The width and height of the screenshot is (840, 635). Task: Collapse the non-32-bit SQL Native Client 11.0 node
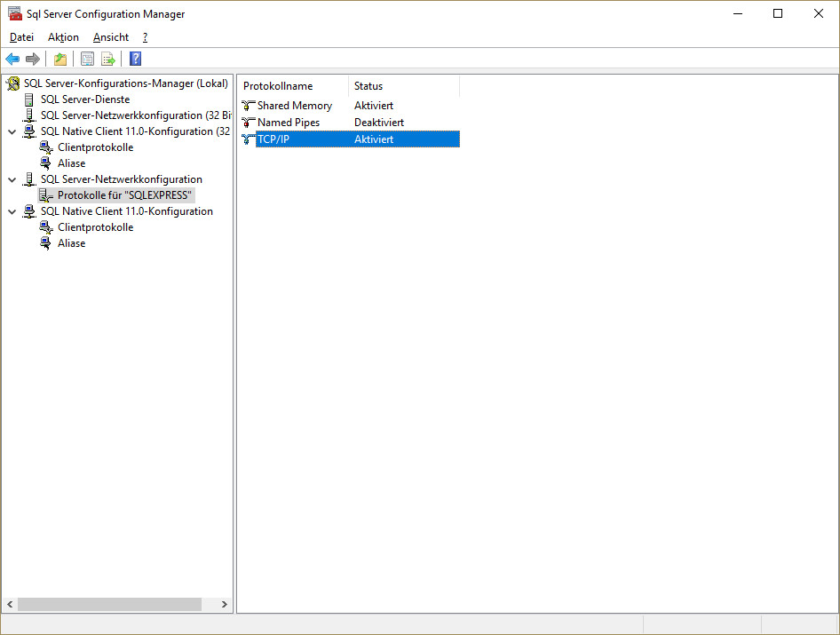(x=12, y=211)
